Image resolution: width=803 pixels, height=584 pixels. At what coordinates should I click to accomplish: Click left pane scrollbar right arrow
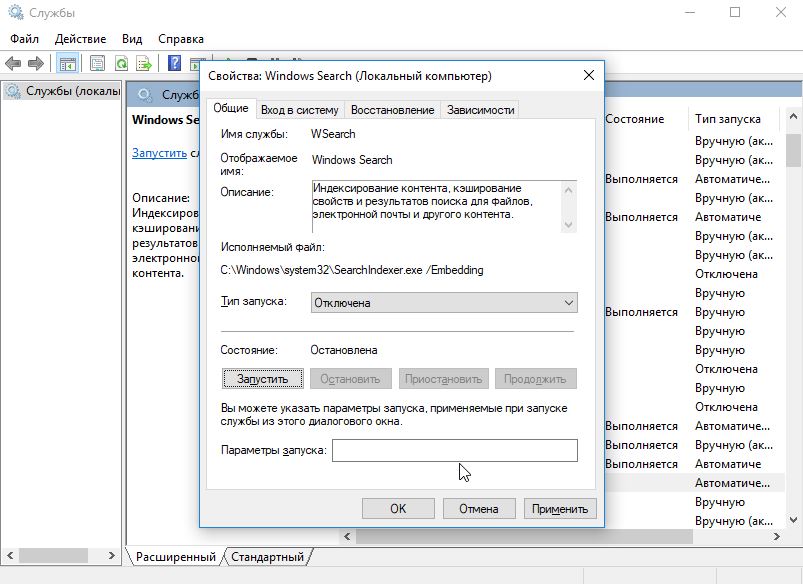[112, 555]
